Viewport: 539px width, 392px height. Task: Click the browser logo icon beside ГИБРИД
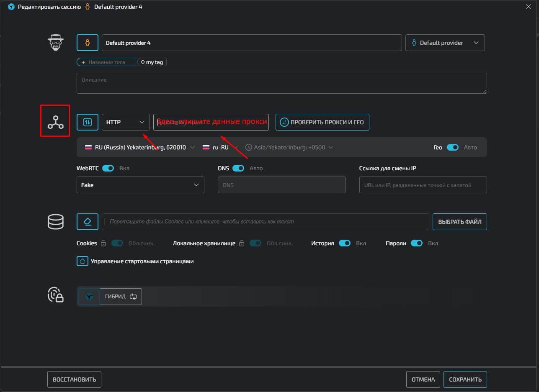click(89, 297)
